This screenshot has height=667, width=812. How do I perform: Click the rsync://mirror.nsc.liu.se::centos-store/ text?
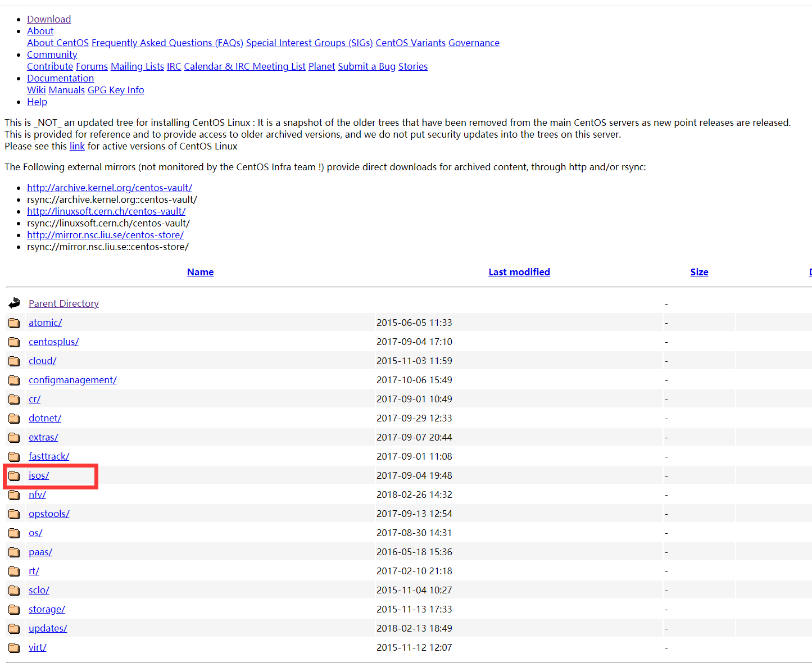point(108,247)
